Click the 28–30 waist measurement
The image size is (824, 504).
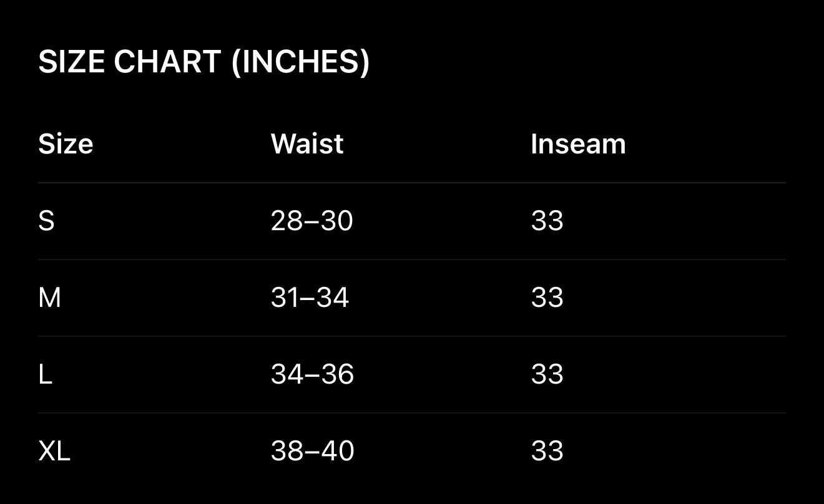click(311, 221)
